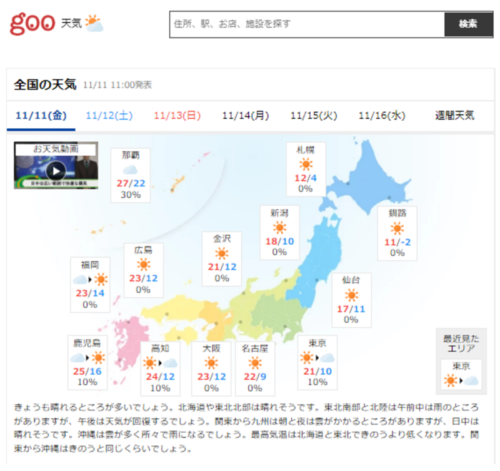Screen dimensions: 500x471
Task: Switch to the 11/13(日) tab
Action: pyautogui.click(x=177, y=116)
